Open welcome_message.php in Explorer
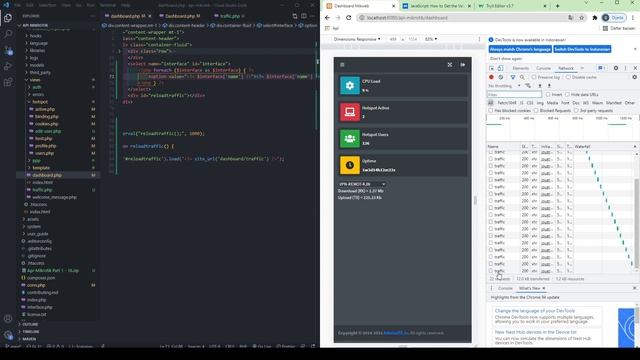640x360 pixels. [x=54, y=197]
